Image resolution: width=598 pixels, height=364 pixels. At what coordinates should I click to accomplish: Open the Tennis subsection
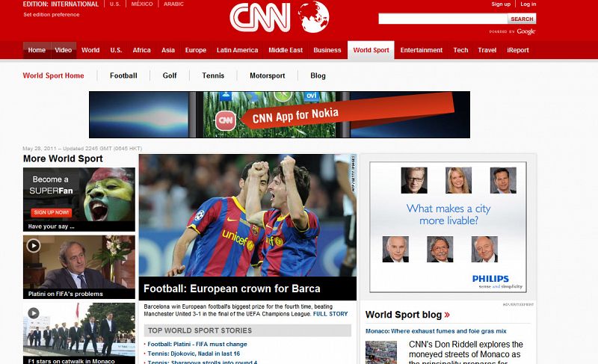[x=213, y=75]
